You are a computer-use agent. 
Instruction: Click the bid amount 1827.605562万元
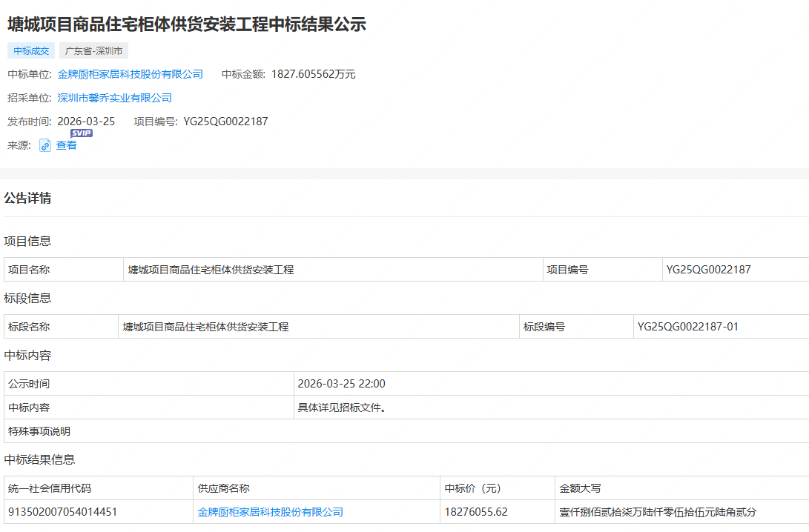click(x=314, y=74)
